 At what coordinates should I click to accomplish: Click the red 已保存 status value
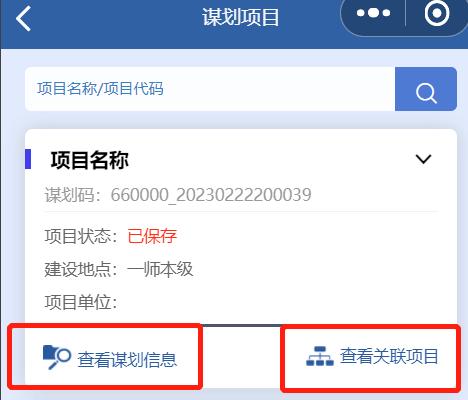[x=152, y=236]
